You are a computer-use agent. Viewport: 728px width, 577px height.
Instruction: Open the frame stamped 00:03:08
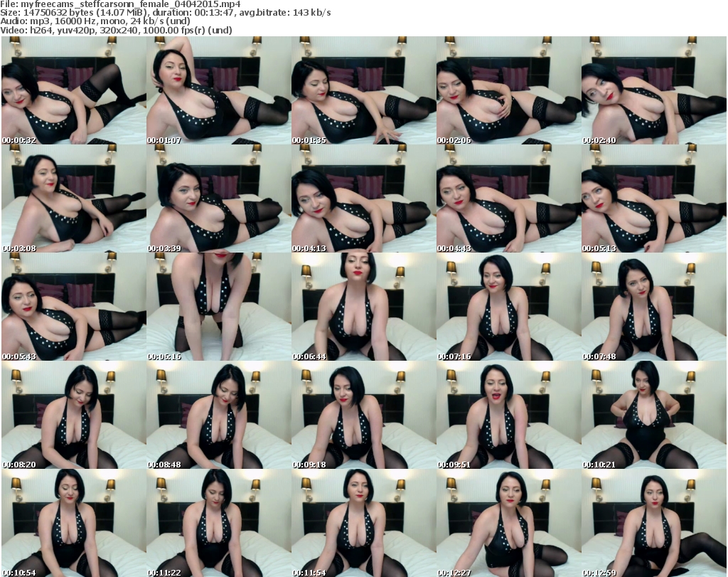[74, 198]
